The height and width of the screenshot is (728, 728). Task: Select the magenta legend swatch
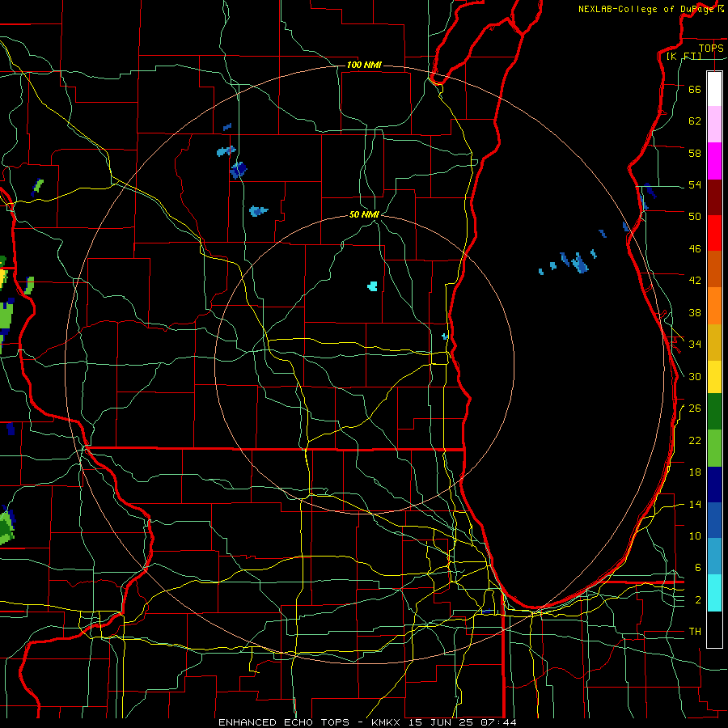click(714, 161)
